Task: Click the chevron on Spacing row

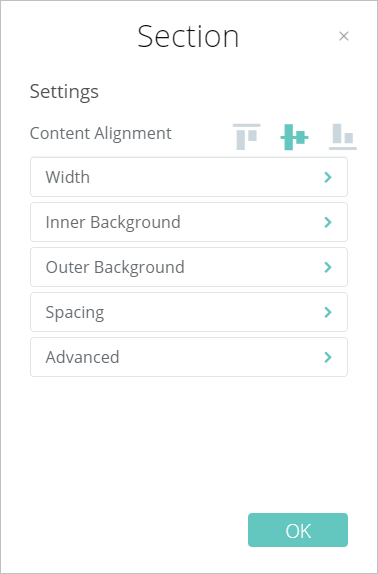Action: (328, 312)
